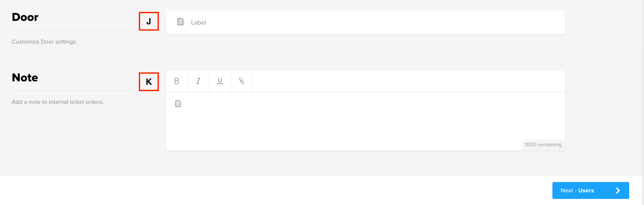Image resolution: width=644 pixels, height=205 pixels.
Task: Click the internal ticket orders note description
Action: pyautogui.click(x=58, y=102)
